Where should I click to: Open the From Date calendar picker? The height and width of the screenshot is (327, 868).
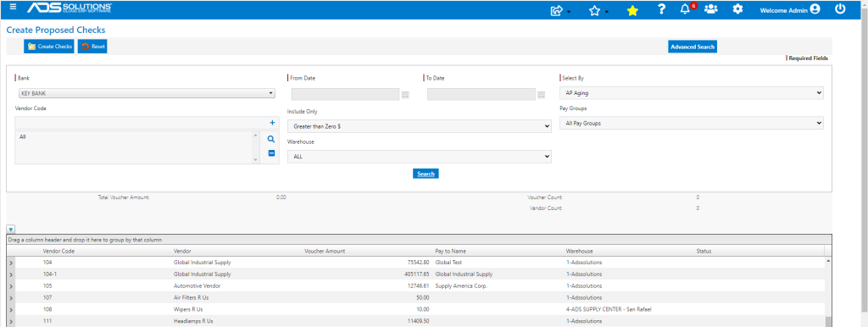click(405, 95)
